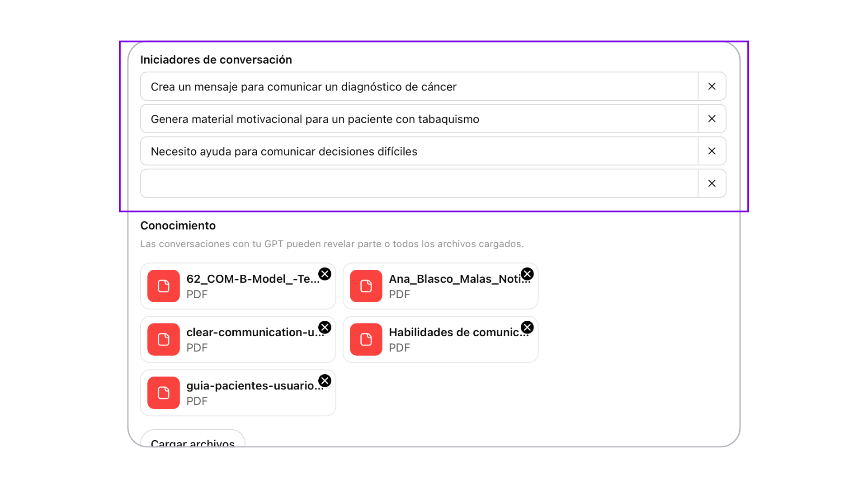Screen dimensions: 868x488
Task: Delete the guia-pacientes-usuario PDF file
Action: coord(325,380)
